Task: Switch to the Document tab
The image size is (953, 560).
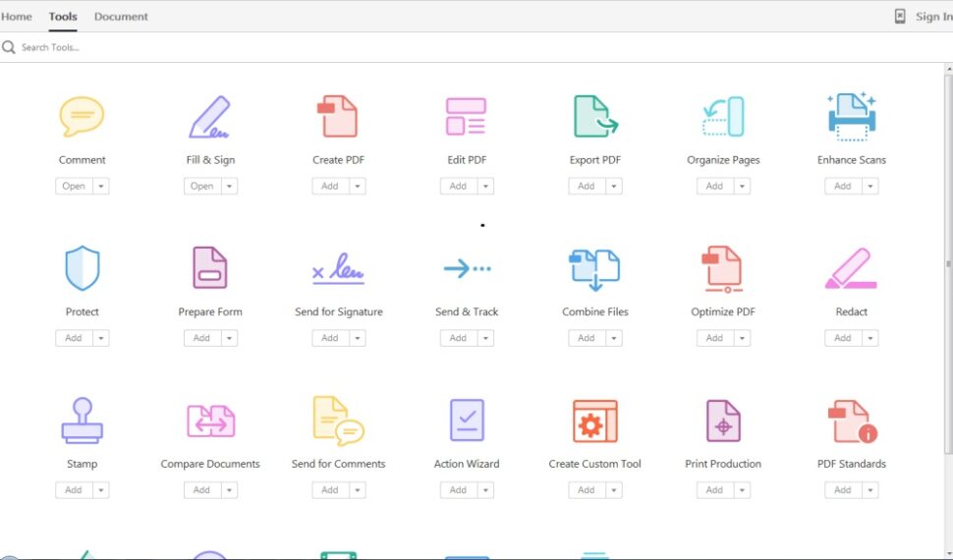Action: tap(121, 17)
